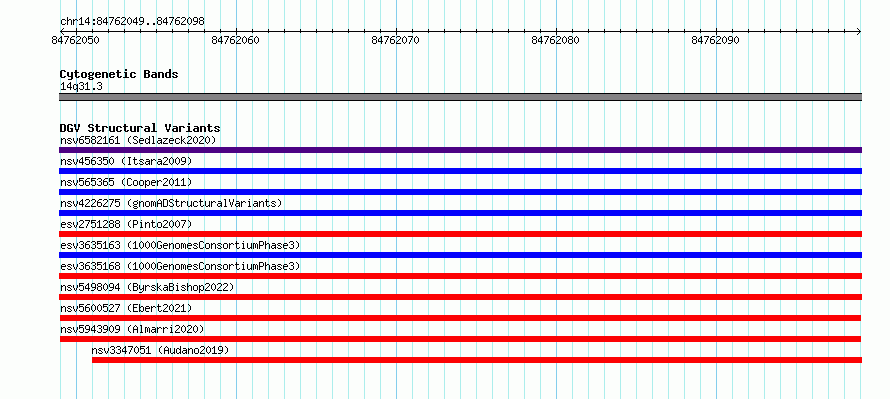This screenshot has height=399, width=890.
Task: Select the gray 14q31.3 cytogenetic band bar
Action: click(x=460, y=97)
